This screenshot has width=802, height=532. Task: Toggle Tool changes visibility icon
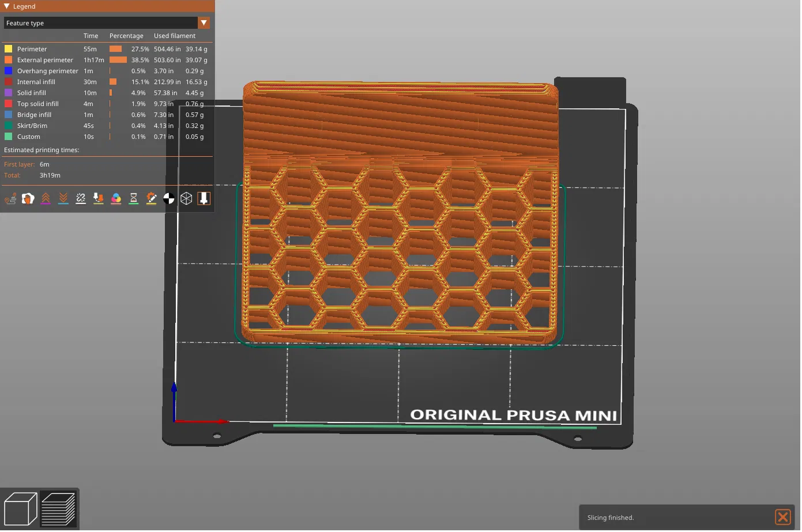point(99,199)
